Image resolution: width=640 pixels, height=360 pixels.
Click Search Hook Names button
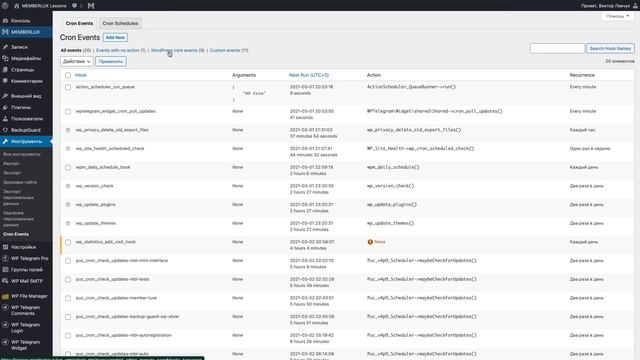tap(610, 49)
